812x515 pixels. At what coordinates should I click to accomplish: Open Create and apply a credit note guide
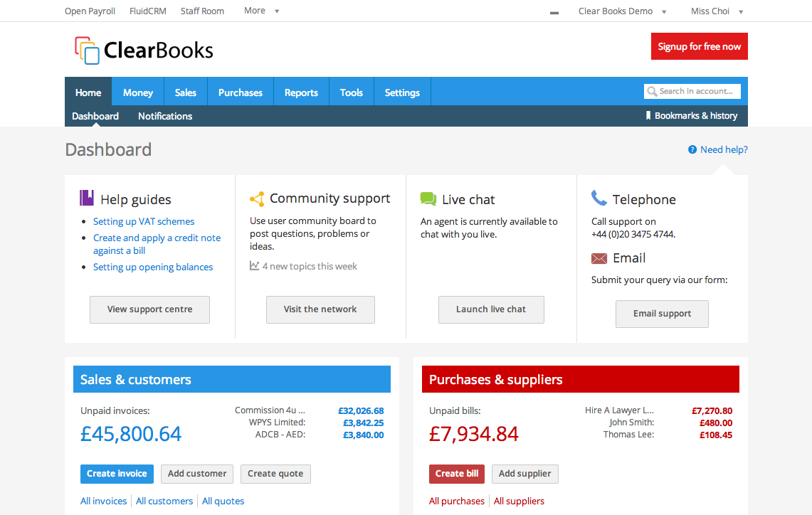pos(157,244)
